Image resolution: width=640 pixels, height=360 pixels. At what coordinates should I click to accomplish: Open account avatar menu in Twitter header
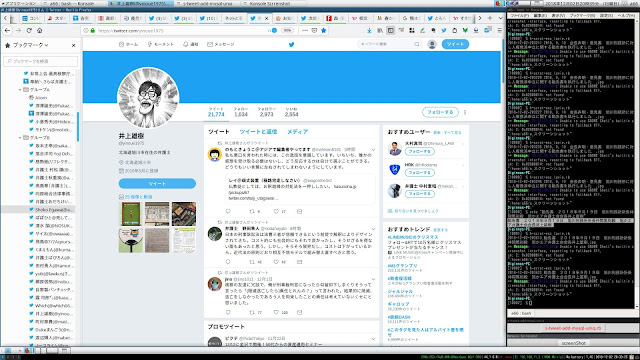pos(432,44)
